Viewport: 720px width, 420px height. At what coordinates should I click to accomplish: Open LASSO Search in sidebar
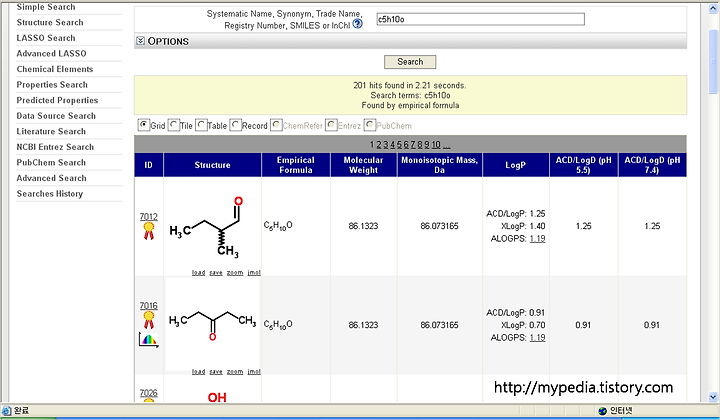coord(46,38)
